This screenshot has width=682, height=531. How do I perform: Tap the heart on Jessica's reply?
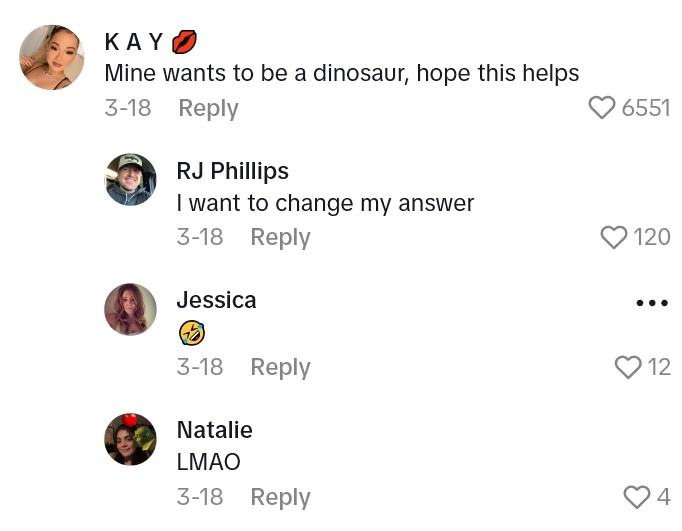pyautogui.click(x=628, y=367)
